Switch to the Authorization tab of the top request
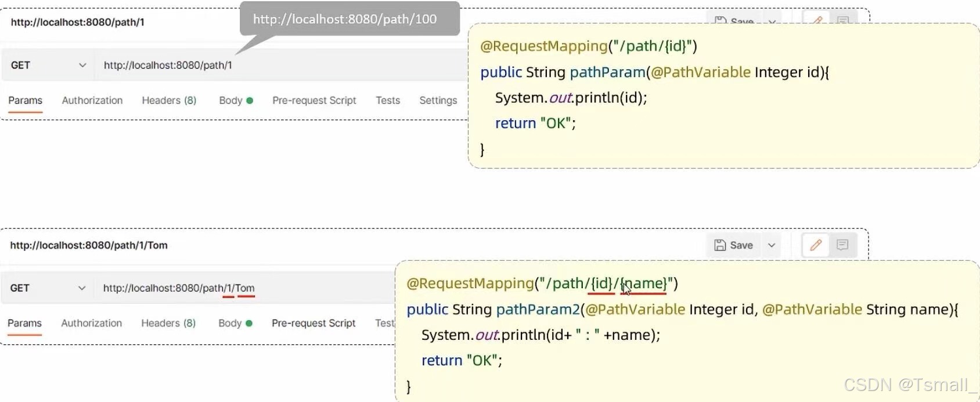Image resolution: width=980 pixels, height=402 pixels. [x=92, y=100]
